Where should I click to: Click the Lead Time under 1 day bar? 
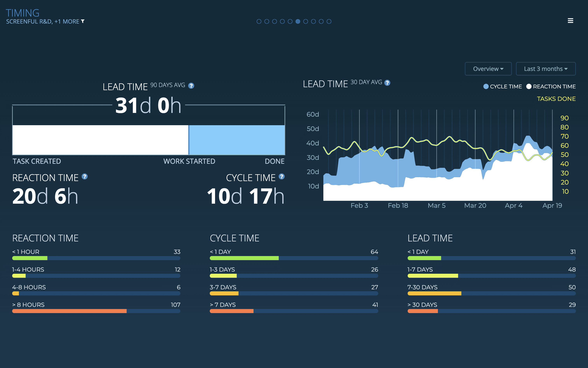pyautogui.click(x=492, y=258)
